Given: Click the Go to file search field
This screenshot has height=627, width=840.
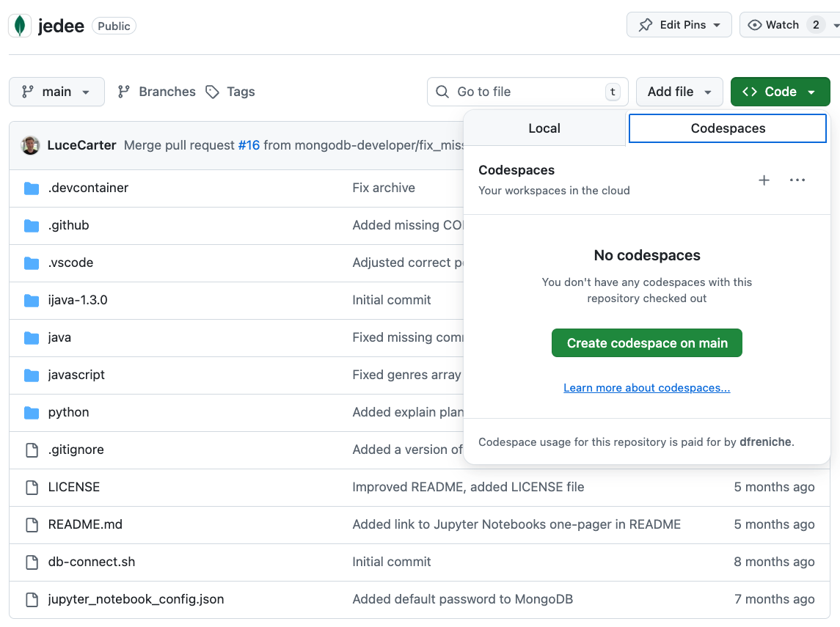Looking at the screenshot, I should pyautogui.click(x=527, y=92).
